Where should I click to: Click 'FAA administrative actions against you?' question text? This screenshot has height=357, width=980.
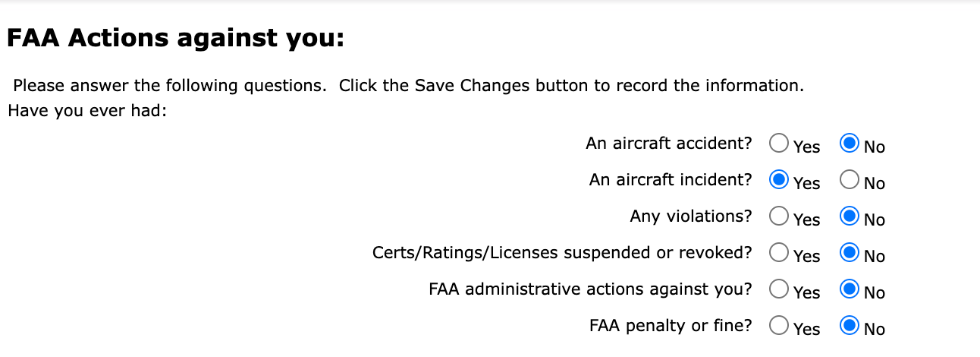pyautogui.click(x=590, y=289)
